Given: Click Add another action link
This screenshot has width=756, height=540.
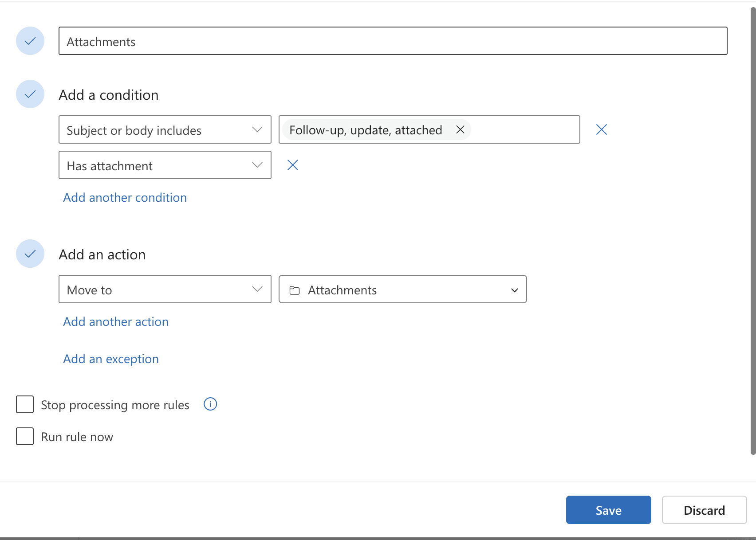Looking at the screenshot, I should (x=116, y=321).
